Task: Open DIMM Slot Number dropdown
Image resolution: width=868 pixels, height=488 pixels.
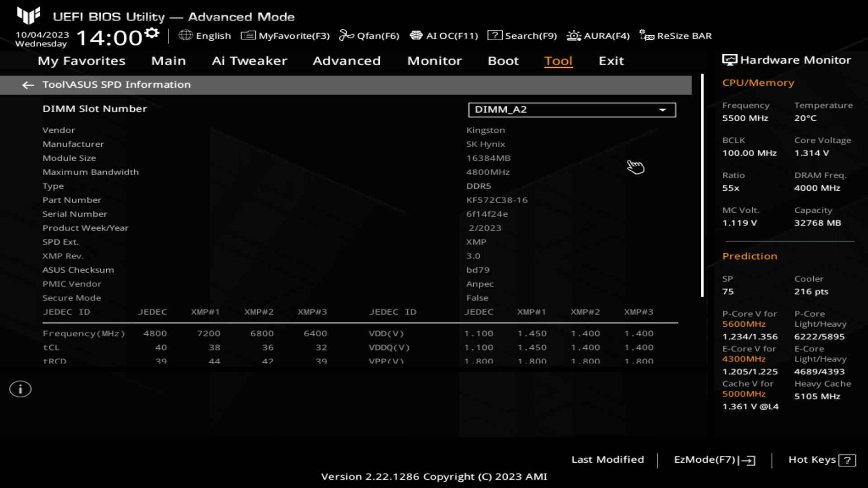Action: (x=572, y=110)
